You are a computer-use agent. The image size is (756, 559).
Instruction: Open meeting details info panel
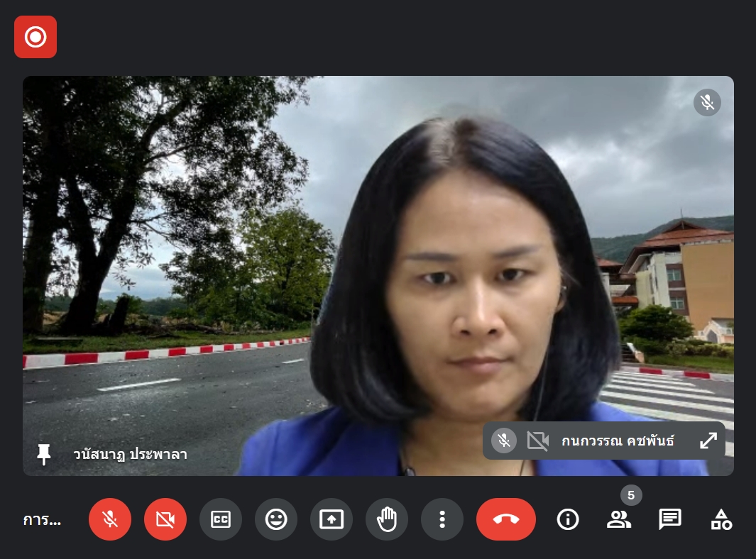[x=568, y=519]
